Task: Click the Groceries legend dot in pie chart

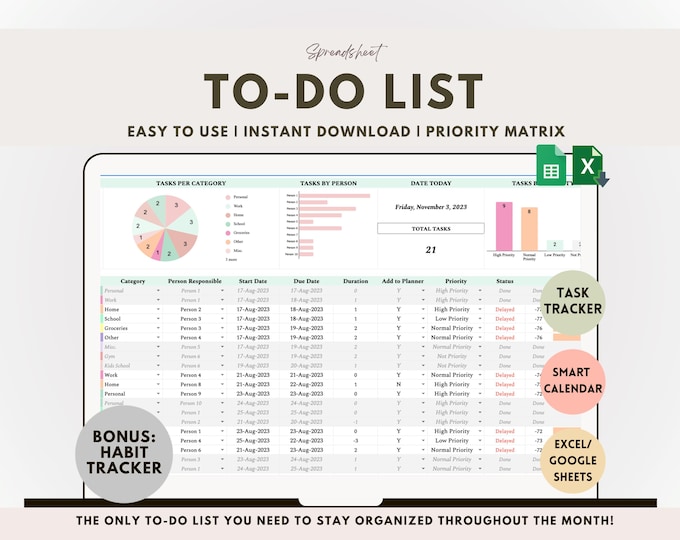Action: [x=228, y=233]
